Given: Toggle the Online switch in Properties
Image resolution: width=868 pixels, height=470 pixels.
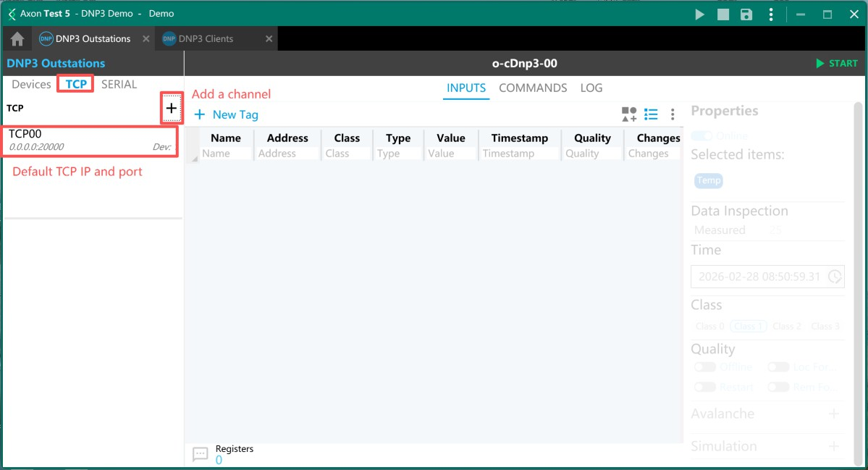Looking at the screenshot, I should 701,136.
